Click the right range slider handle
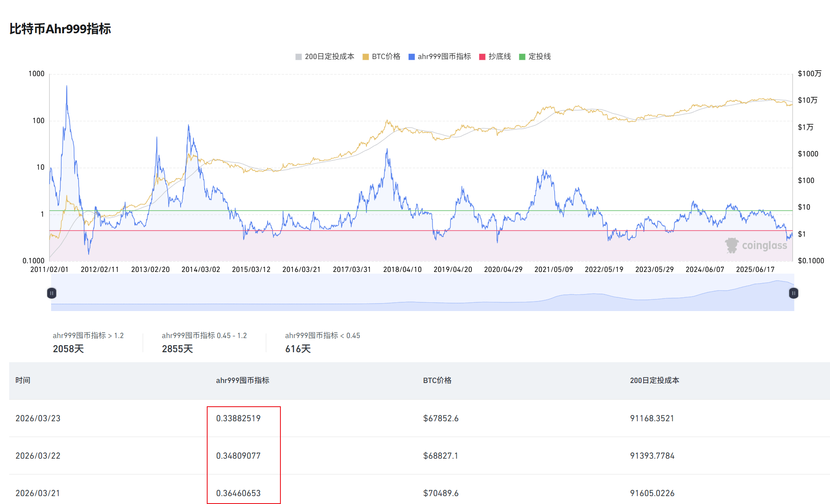 (x=793, y=293)
